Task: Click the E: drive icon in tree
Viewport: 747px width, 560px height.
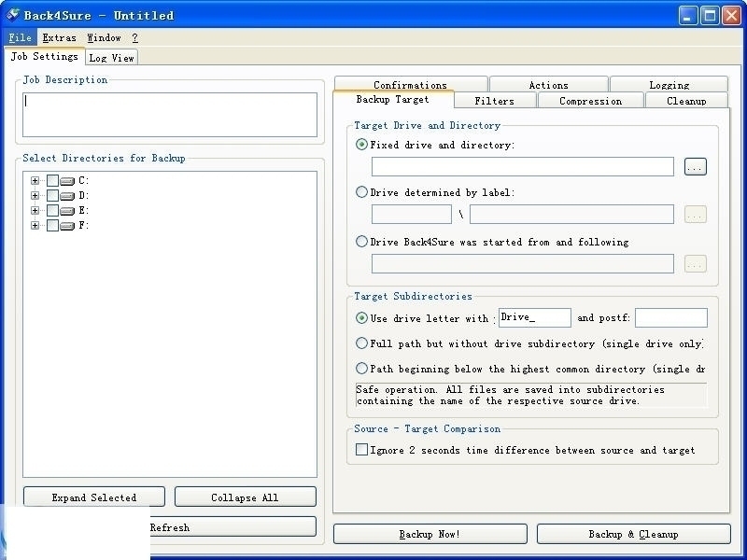Action: pyautogui.click(x=67, y=211)
